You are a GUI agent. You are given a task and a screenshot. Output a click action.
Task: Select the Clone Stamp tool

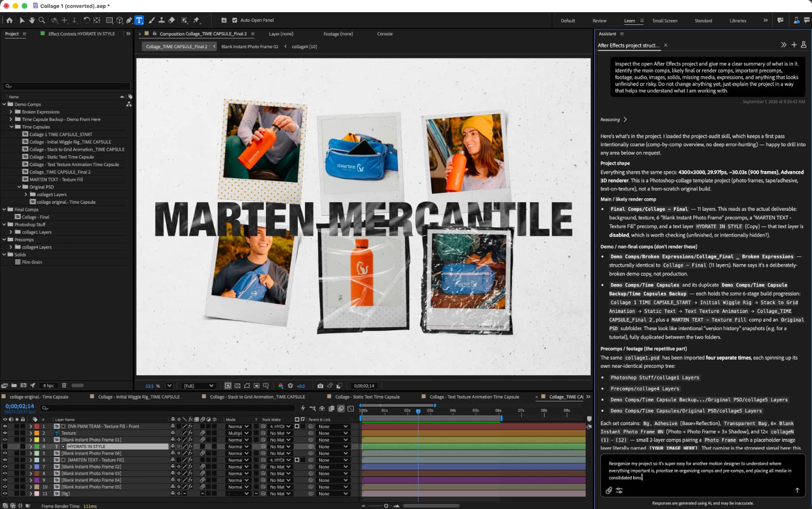pyautogui.click(x=161, y=20)
